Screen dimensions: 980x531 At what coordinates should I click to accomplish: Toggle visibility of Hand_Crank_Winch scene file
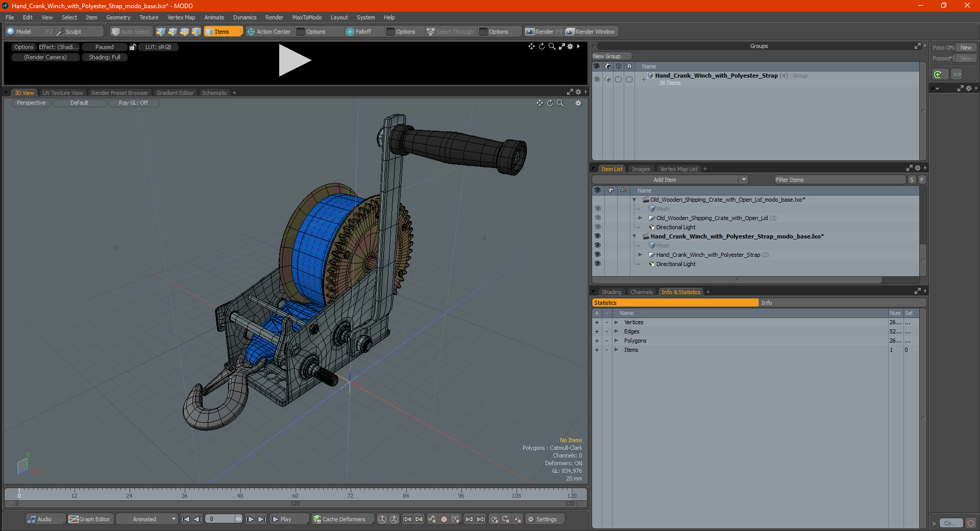[597, 236]
